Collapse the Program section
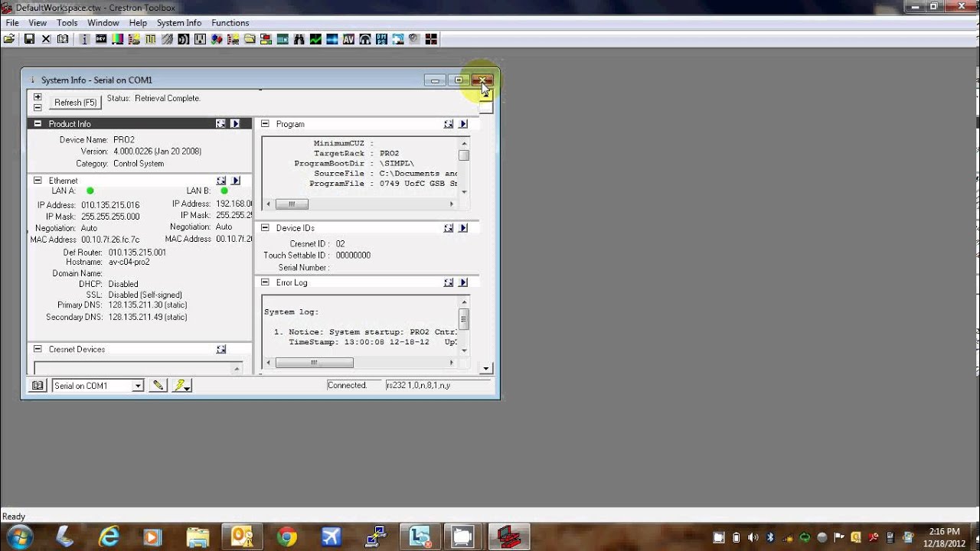980x551 pixels. point(265,123)
